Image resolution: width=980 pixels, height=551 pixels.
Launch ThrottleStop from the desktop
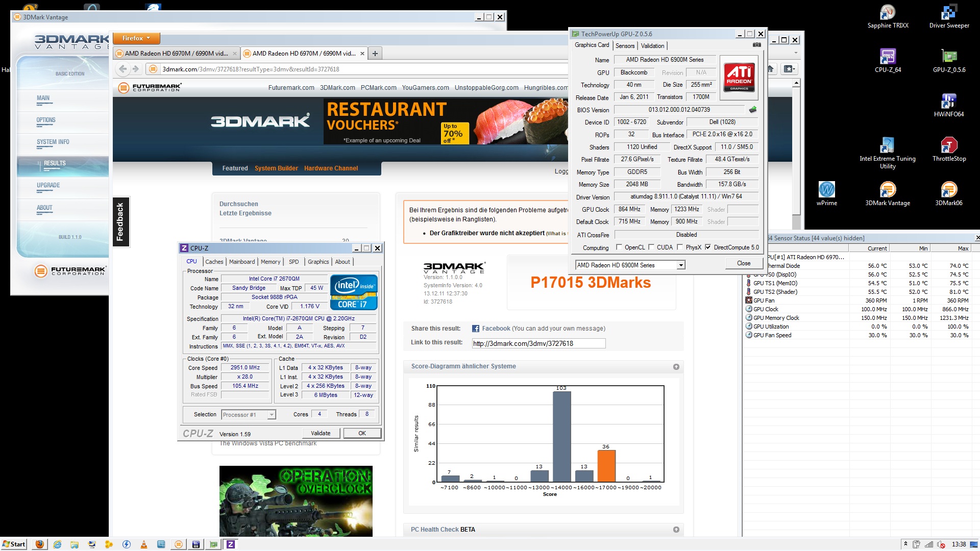pos(949,149)
